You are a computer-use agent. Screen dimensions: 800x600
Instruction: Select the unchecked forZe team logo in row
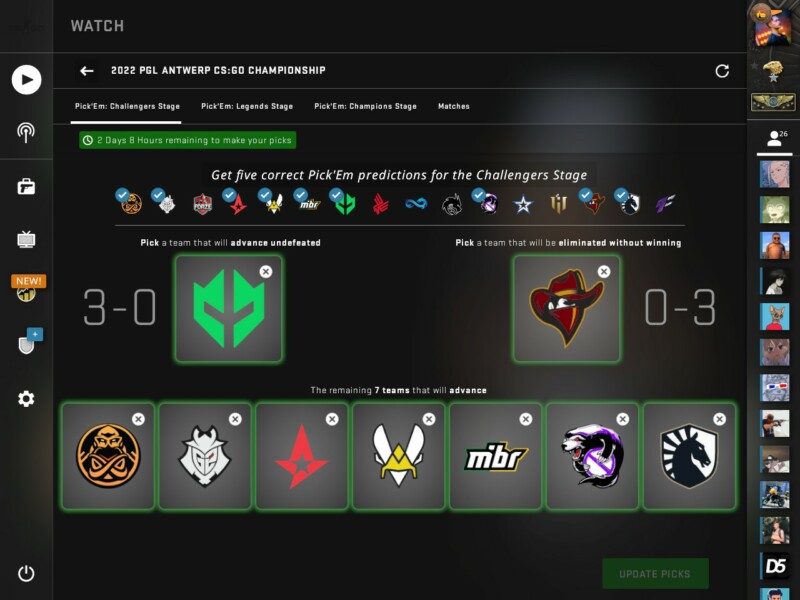tap(203, 204)
